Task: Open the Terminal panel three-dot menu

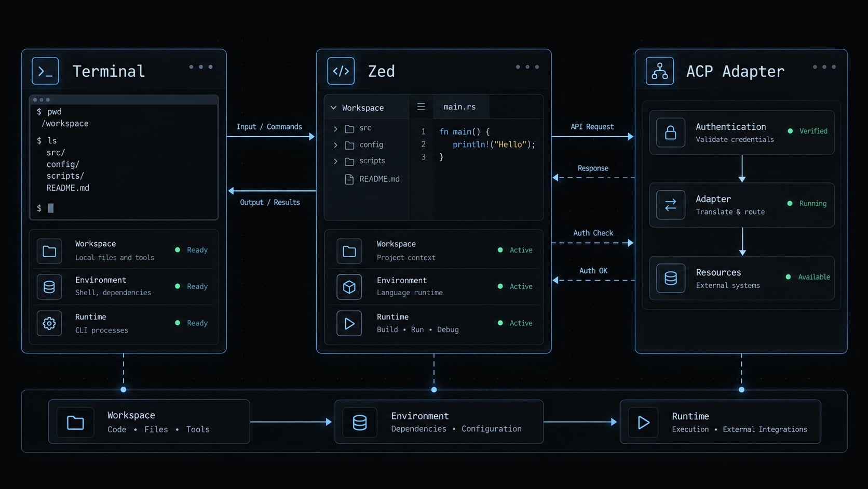Action: click(201, 67)
